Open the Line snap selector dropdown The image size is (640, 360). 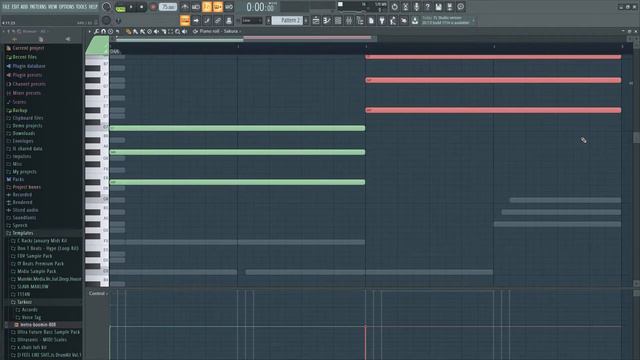(252, 20)
